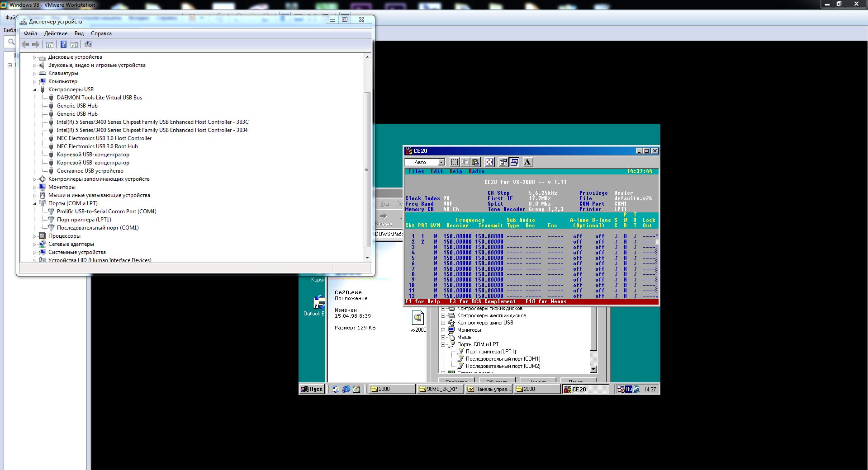
Task: Expand the Процессоры node
Action: coord(34,236)
